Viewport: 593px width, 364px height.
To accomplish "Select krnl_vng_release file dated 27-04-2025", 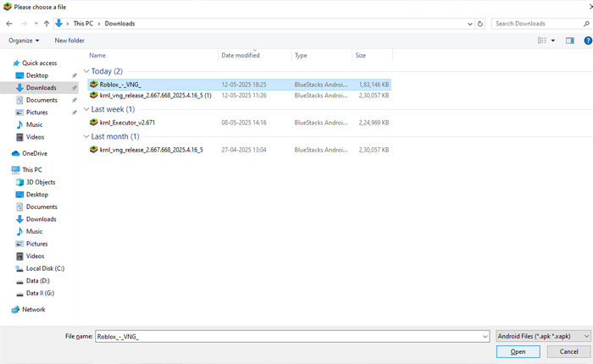I will (240, 150).
